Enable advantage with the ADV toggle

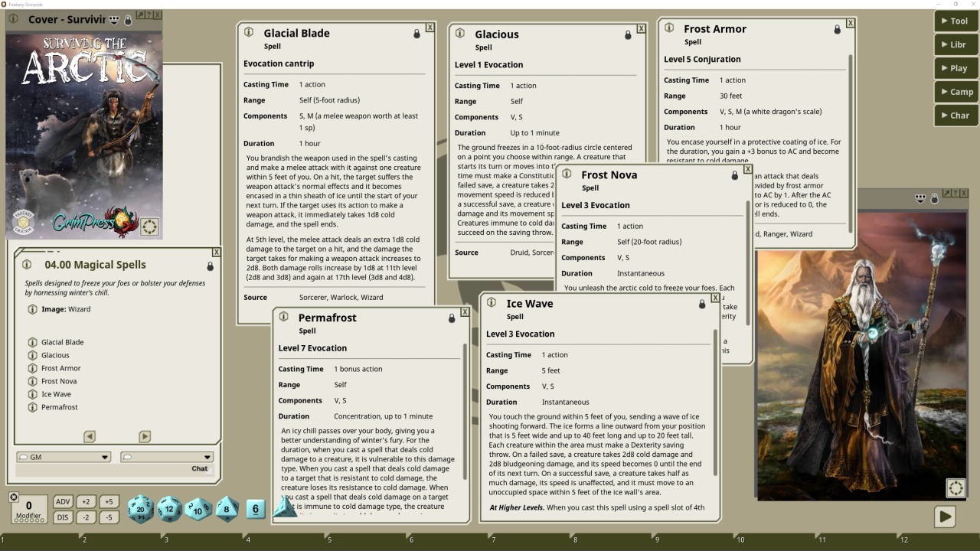tap(63, 501)
